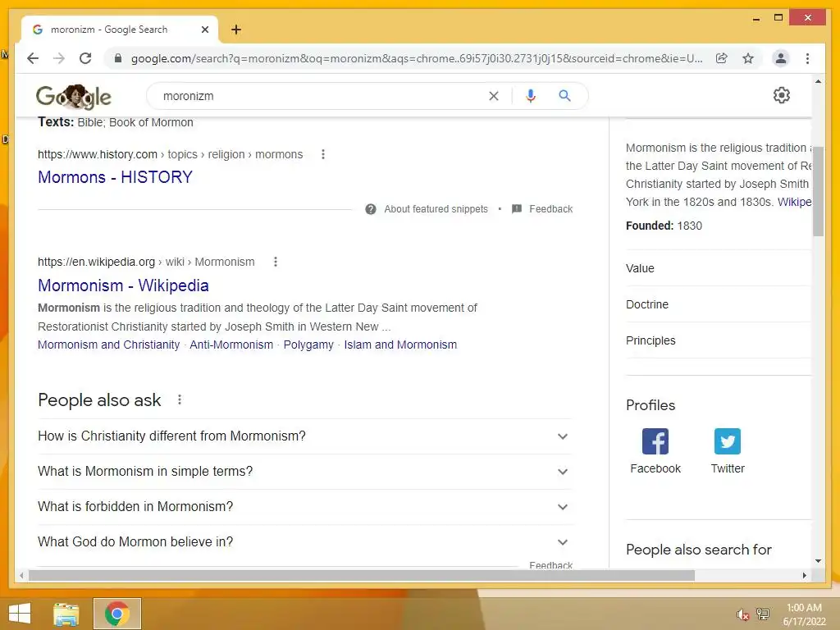Reload the current page

pos(85,58)
